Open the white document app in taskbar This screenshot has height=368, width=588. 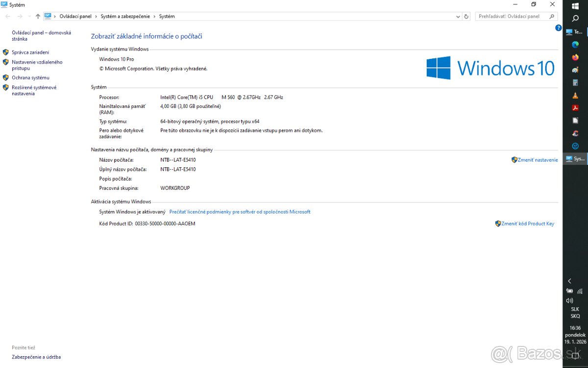coord(575,121)
